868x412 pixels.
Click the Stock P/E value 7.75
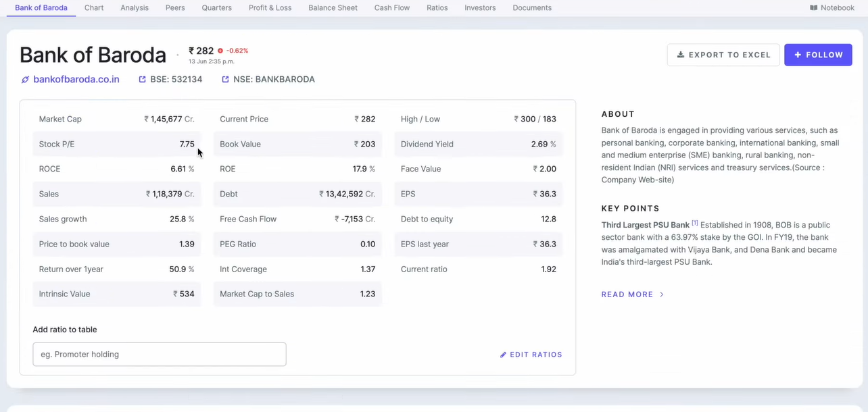187,144
